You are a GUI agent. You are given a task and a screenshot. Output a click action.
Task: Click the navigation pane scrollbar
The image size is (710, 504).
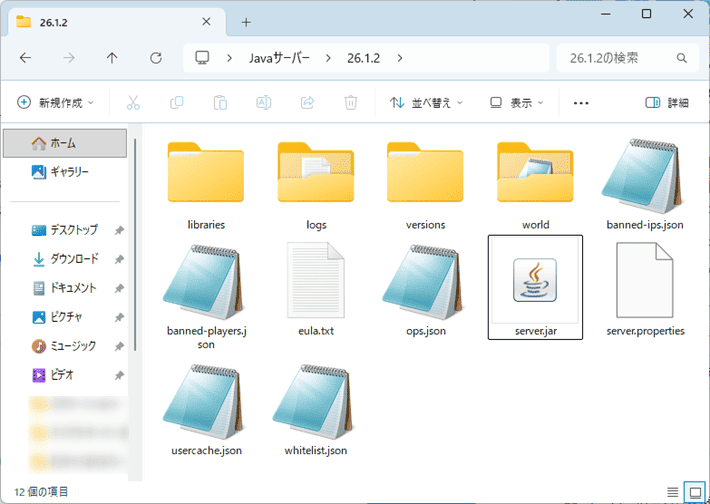(x=135, y=245)
